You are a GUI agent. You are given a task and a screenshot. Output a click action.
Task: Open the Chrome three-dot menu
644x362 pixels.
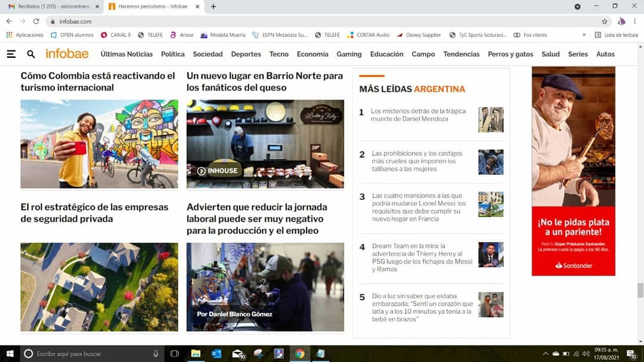tap(634, 21)
